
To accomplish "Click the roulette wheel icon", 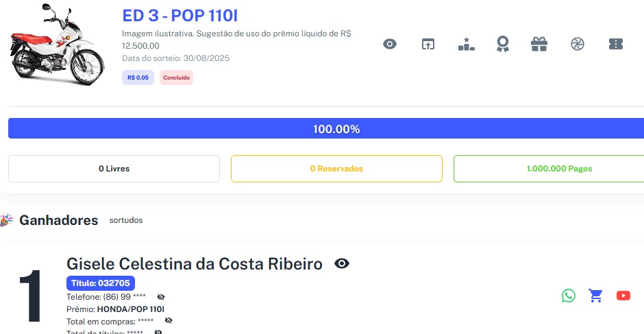I will tap(577, 44).
